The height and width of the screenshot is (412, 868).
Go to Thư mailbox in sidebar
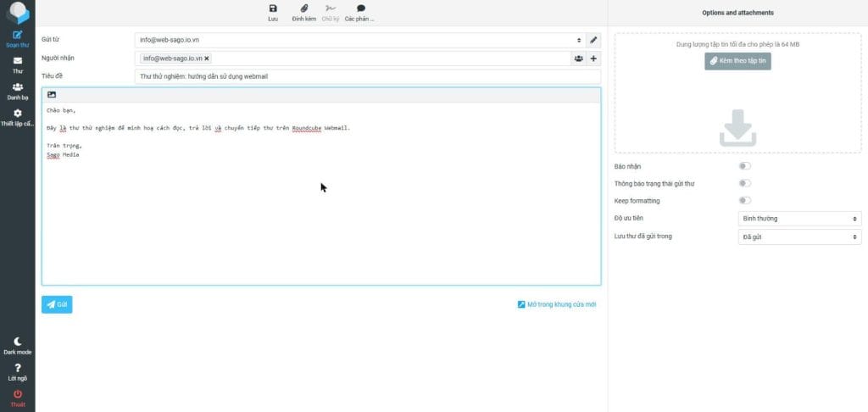point(17,65)
